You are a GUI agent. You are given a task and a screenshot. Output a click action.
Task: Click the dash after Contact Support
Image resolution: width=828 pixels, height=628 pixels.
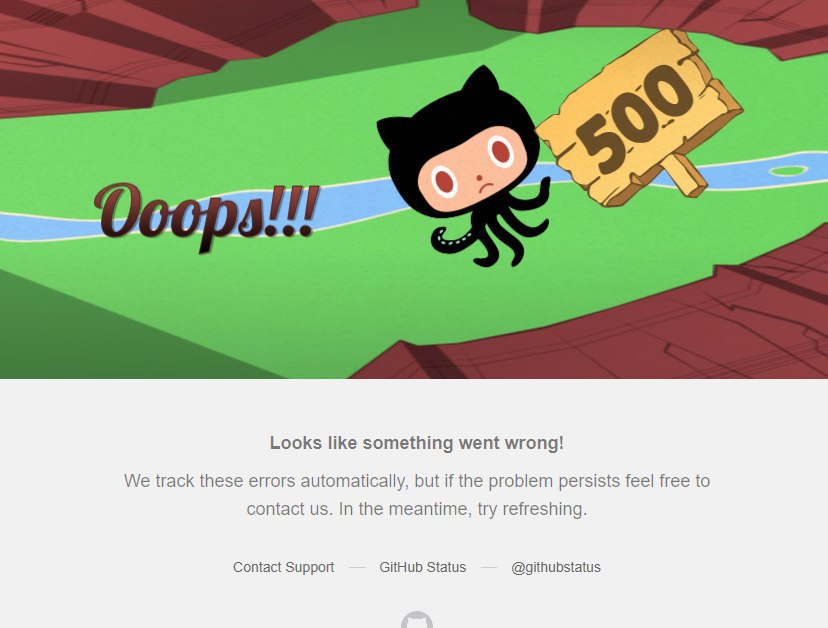357,568
